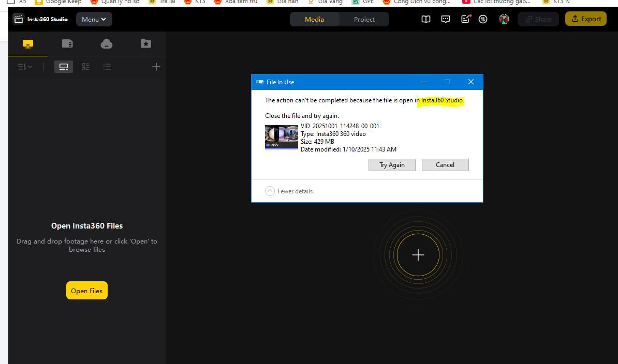Open the cloud media source icon
618x364 pixels.
(107, 43)
